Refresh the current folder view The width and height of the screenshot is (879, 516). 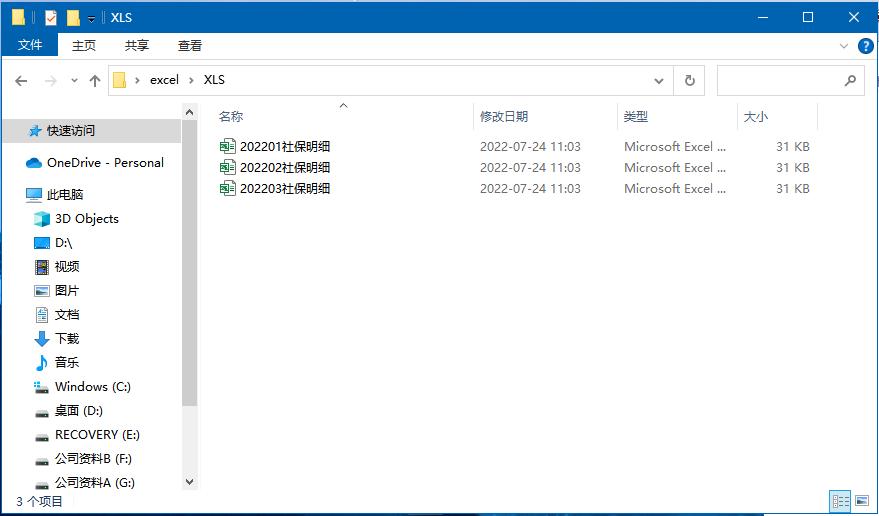click(690, 81)
